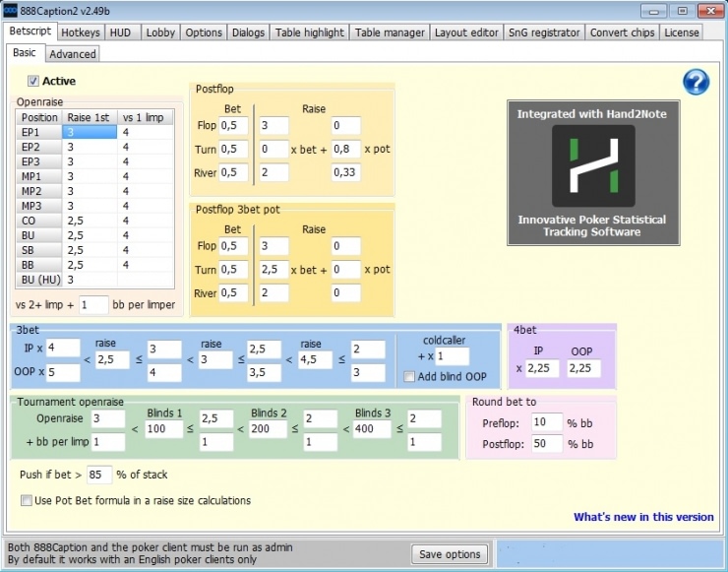Edit Postflop Turn x pot field 0,8

346,150
